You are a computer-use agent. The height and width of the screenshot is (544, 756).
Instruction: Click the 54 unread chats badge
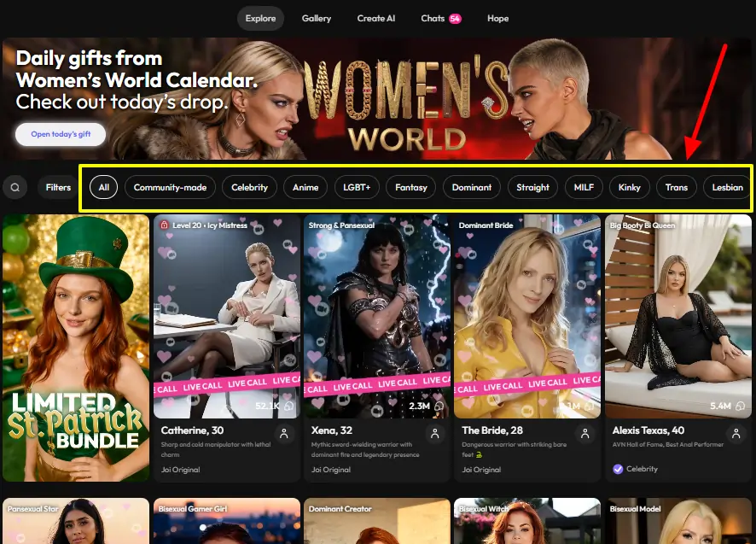[x=455, y=19]
